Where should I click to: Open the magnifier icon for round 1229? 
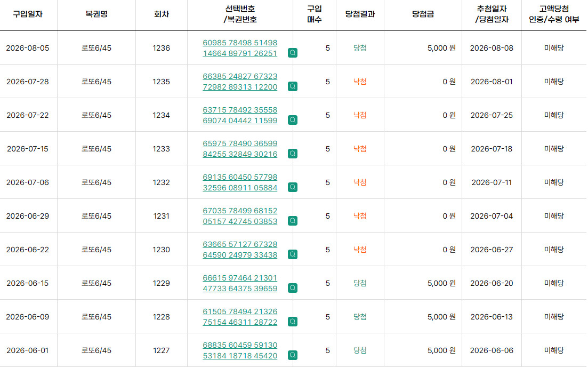click(x=293, y=288)
